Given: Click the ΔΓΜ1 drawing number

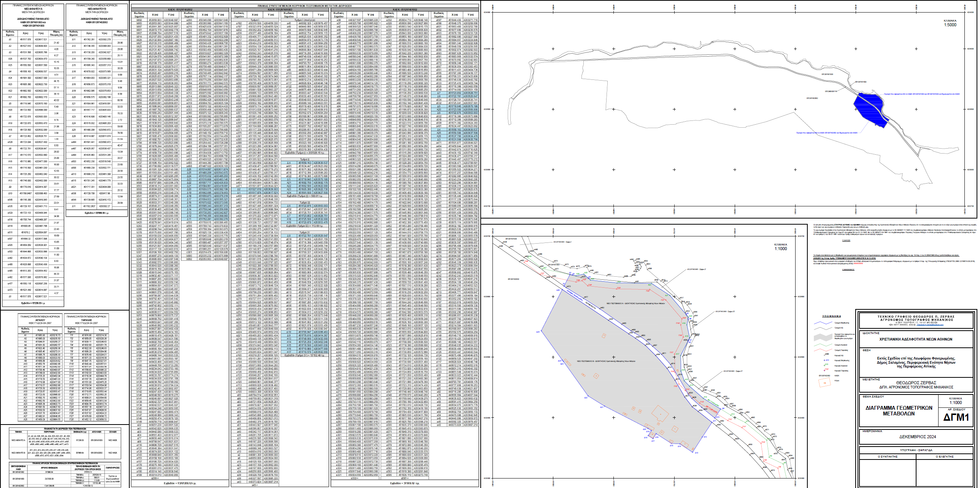Looking at the screenshot, I should point(956,417).
